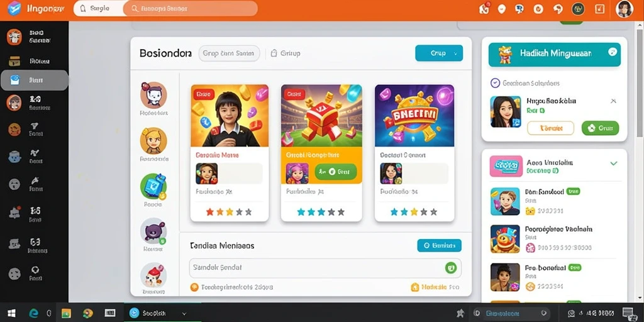
Task: Expand the blue Grup dropdown button
Action: 439,53
